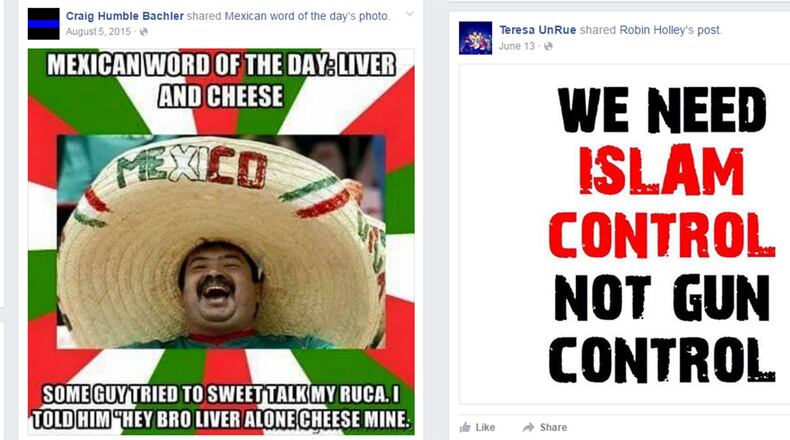Open the June 13 timestamp
The width and height of the screenshot is (790, 440).
coord(516,46)
